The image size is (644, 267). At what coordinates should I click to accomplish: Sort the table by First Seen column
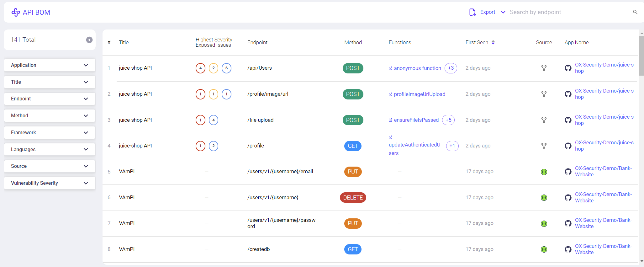(493, 42)
